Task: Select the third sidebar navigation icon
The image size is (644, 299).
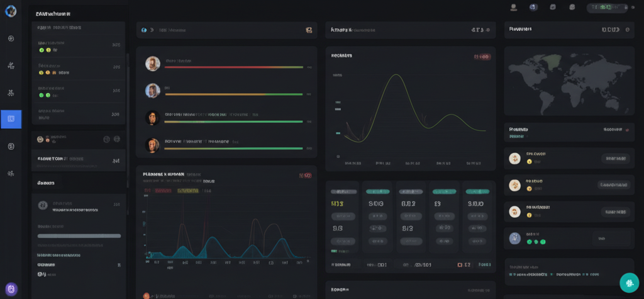Action: coord(11,93)
